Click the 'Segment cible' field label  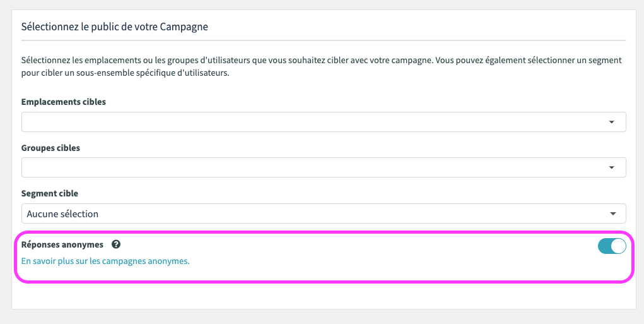click(x=50, y=194)
